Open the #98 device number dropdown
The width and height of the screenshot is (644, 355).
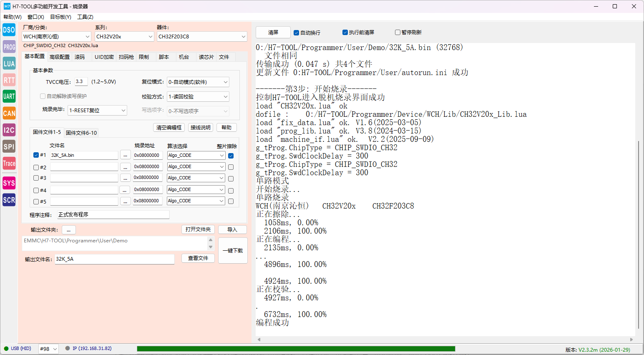(x=48, y=349)
